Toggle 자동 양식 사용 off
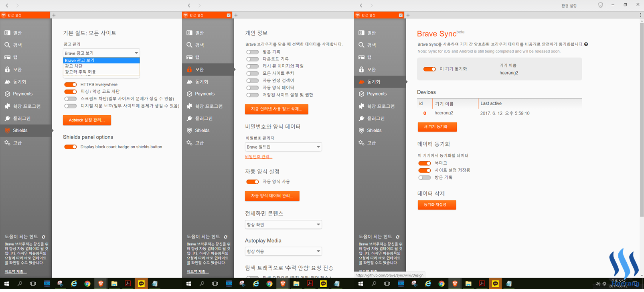 [253, 182]
